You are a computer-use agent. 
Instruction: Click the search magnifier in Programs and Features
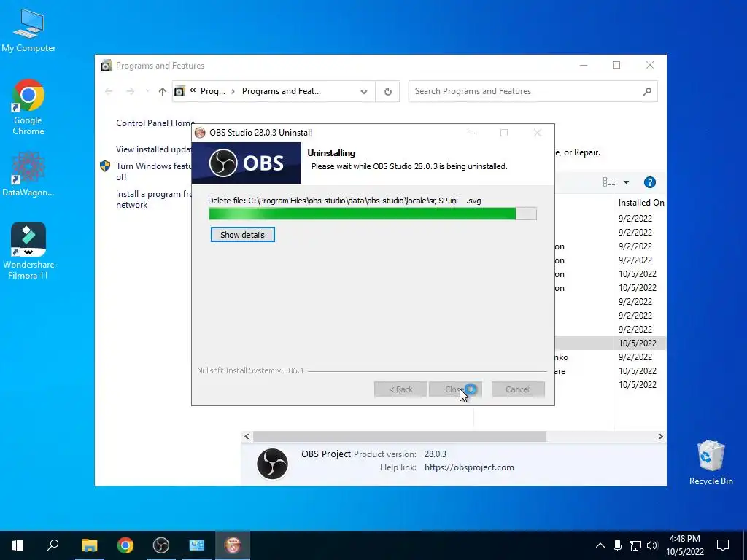coord(647,91)
